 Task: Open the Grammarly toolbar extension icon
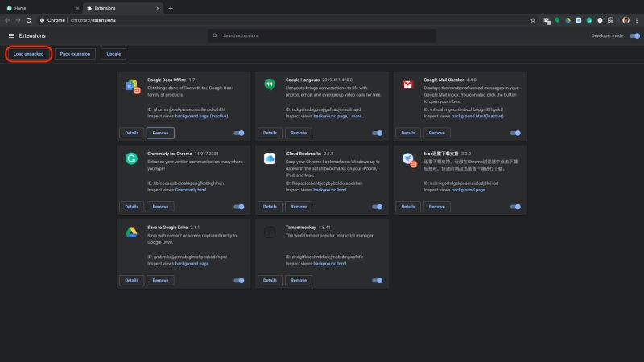point(589,20)
